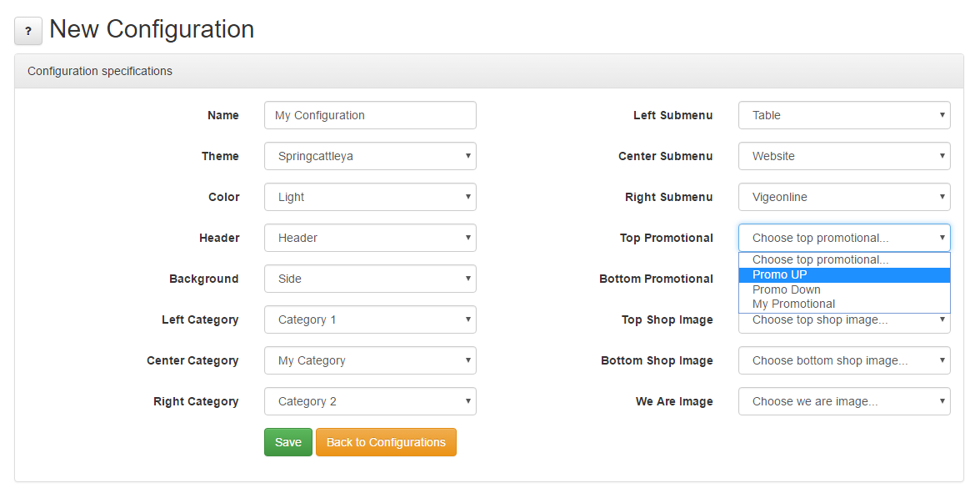980x498 pixels.
Task: Open the Background dropdown showing Side
Action: point(370,279)
